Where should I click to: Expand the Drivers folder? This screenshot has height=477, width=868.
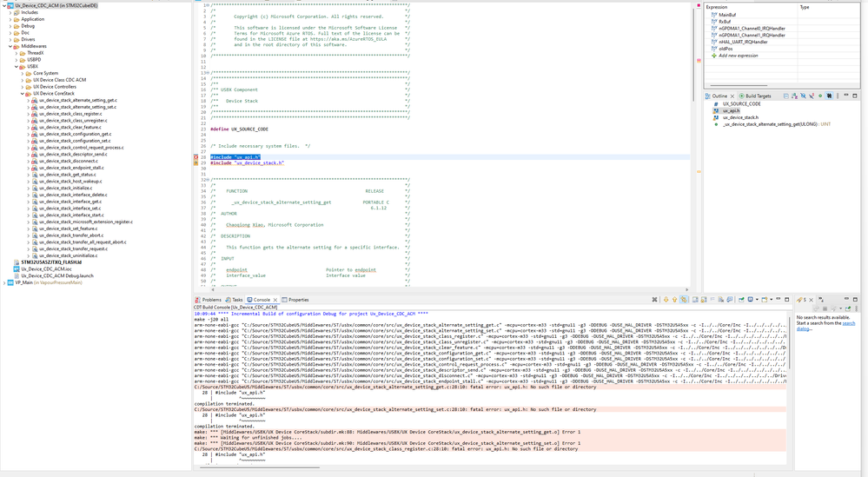[x=10, y=39]
